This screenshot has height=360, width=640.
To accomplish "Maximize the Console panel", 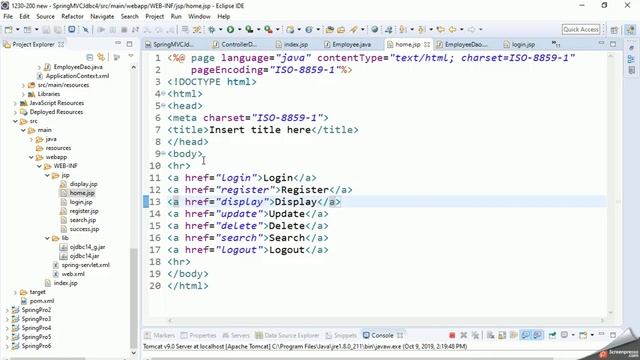I will coord(613,335).
